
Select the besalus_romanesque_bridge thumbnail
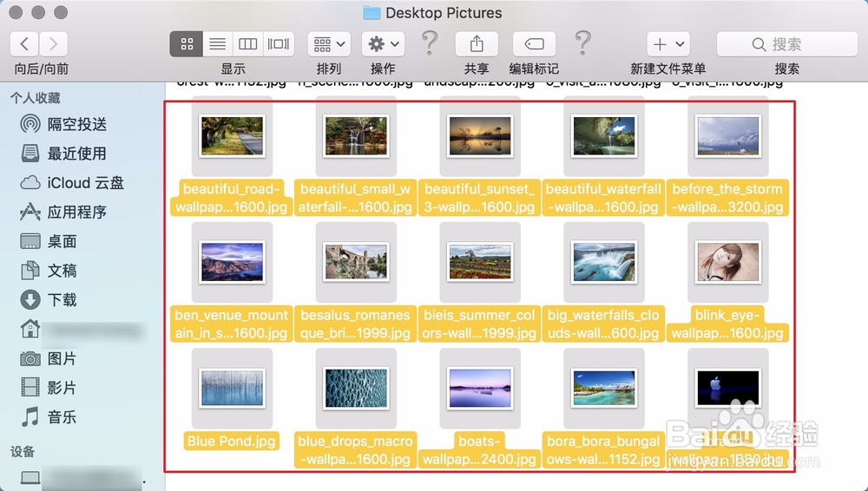pyautogui.click(x=356, y=262)
